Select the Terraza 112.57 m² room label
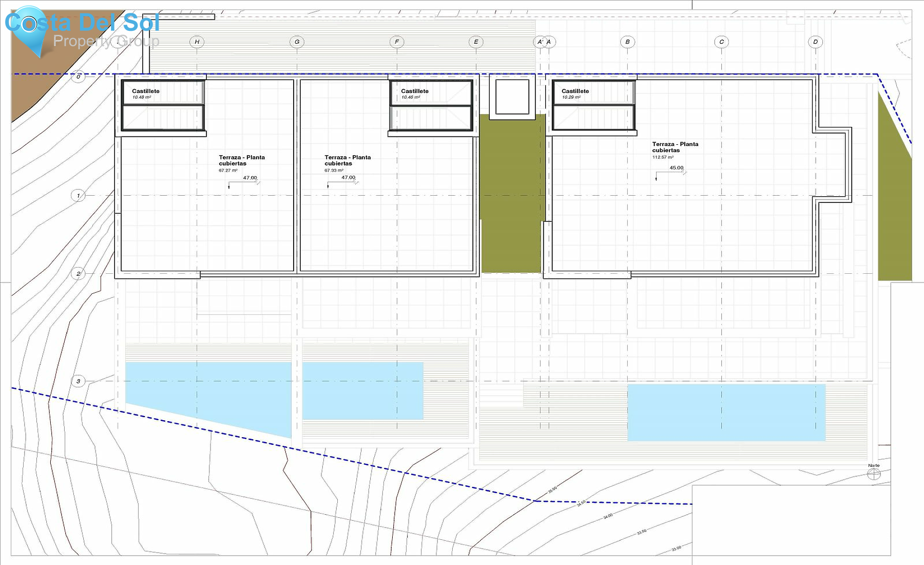 click(675, 149)
